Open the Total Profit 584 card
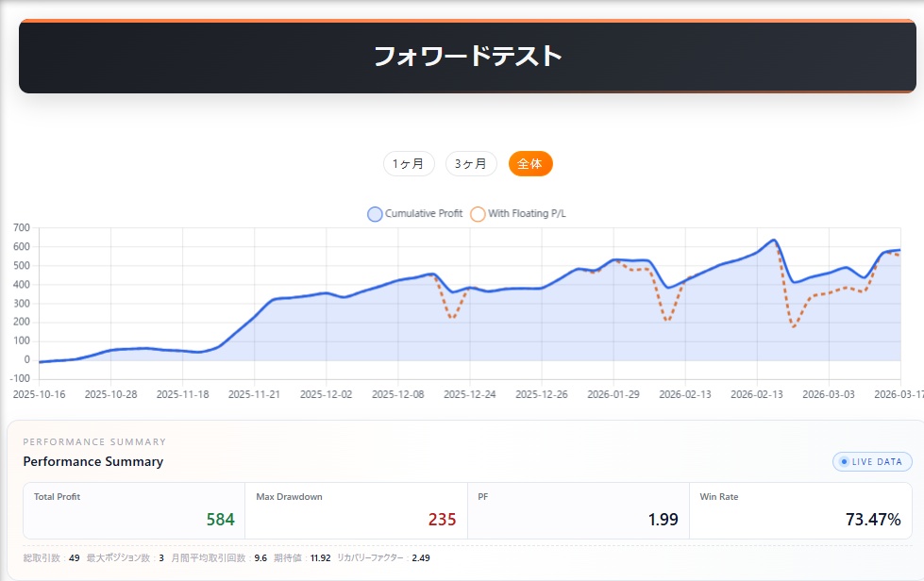This screenshot has width=924, height=581. tap(134, 510)
